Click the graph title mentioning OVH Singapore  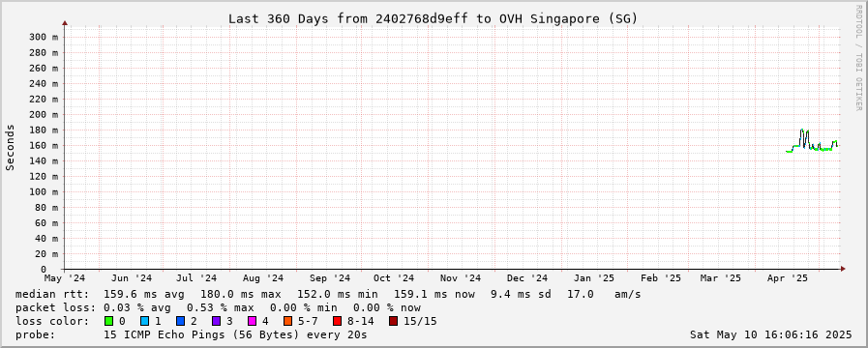[x=434, y=18]
